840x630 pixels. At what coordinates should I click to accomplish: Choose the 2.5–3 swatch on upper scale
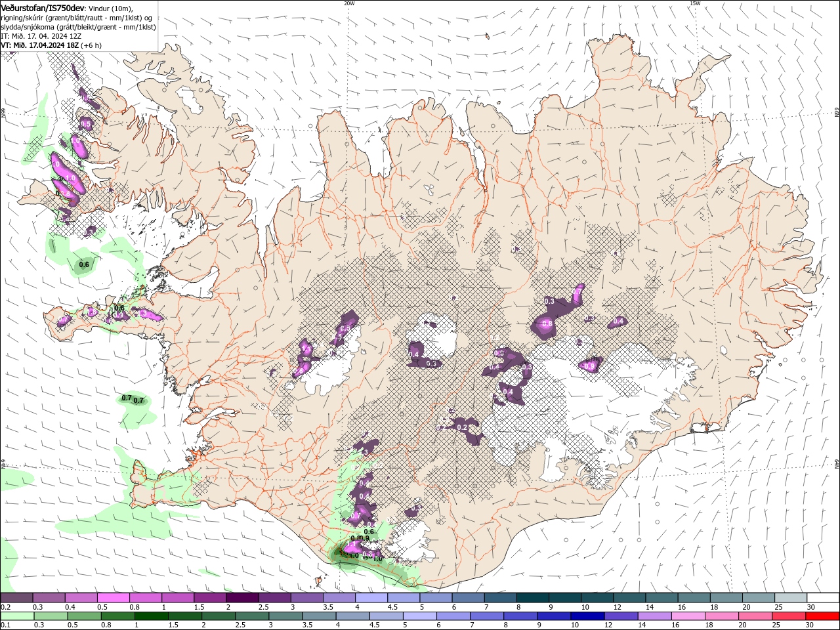pos(274,598)
